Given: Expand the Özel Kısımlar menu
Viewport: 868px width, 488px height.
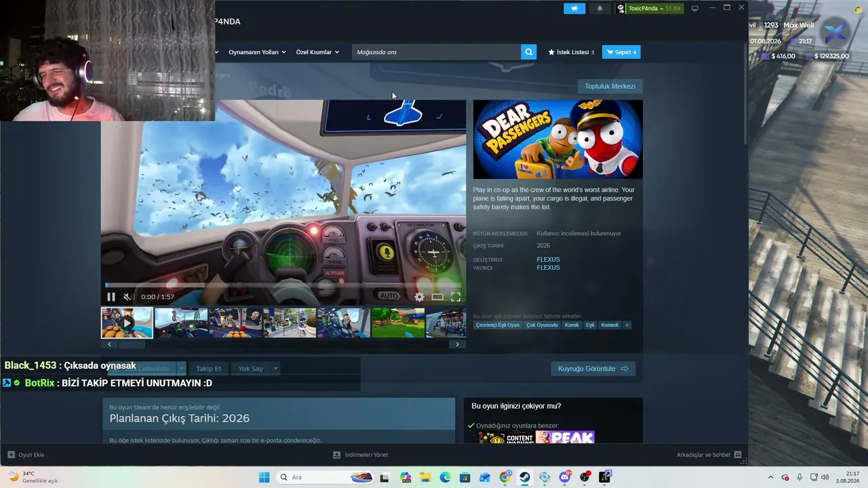Looking at the screenshot, I should (317, 52).
